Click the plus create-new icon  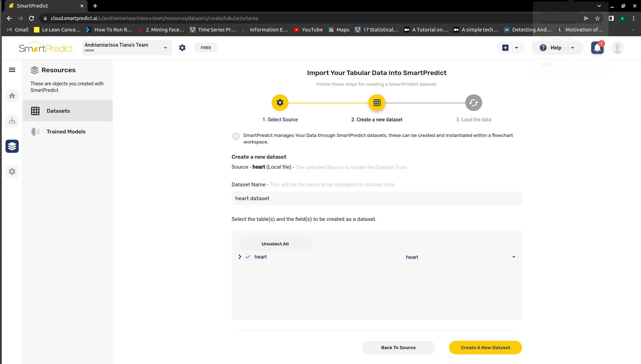click(505, 48)
